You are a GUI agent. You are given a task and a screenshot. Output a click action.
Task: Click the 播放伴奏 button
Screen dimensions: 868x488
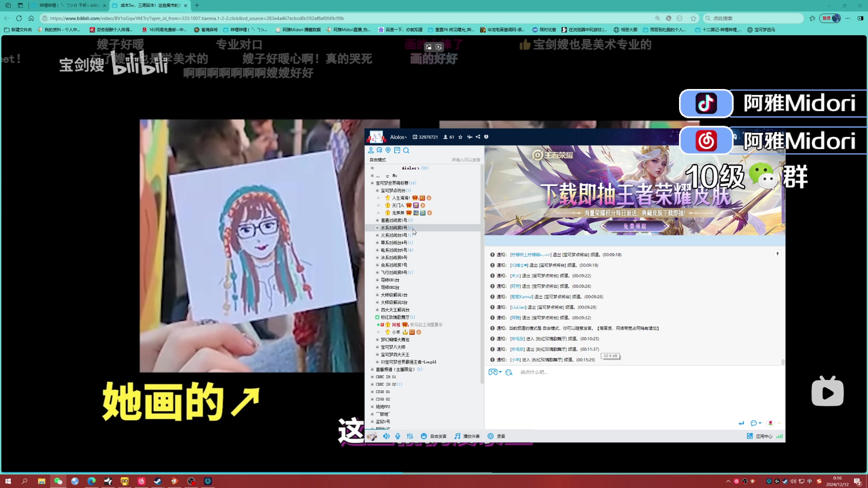(x=467, y=436)
